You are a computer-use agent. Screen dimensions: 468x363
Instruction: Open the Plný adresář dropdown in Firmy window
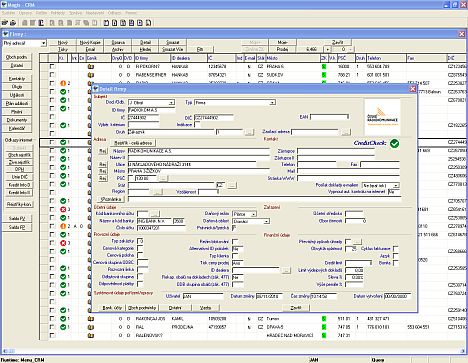(x=43, y=43)
